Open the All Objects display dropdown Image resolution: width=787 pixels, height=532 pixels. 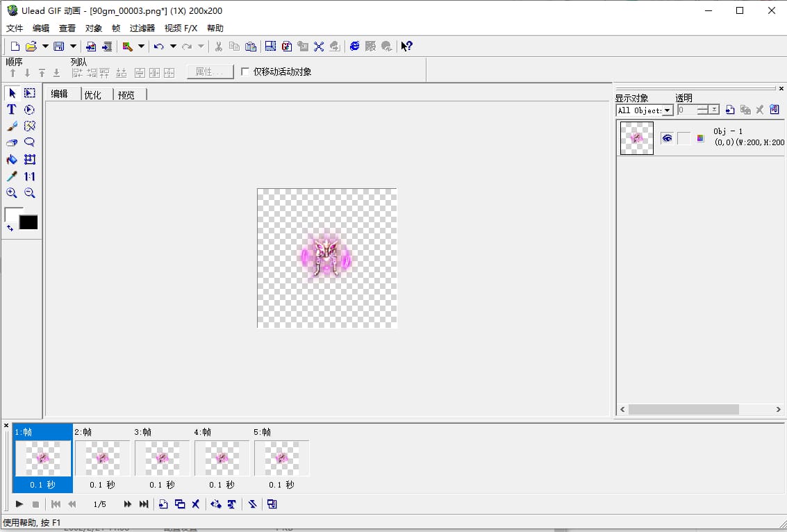667,110
